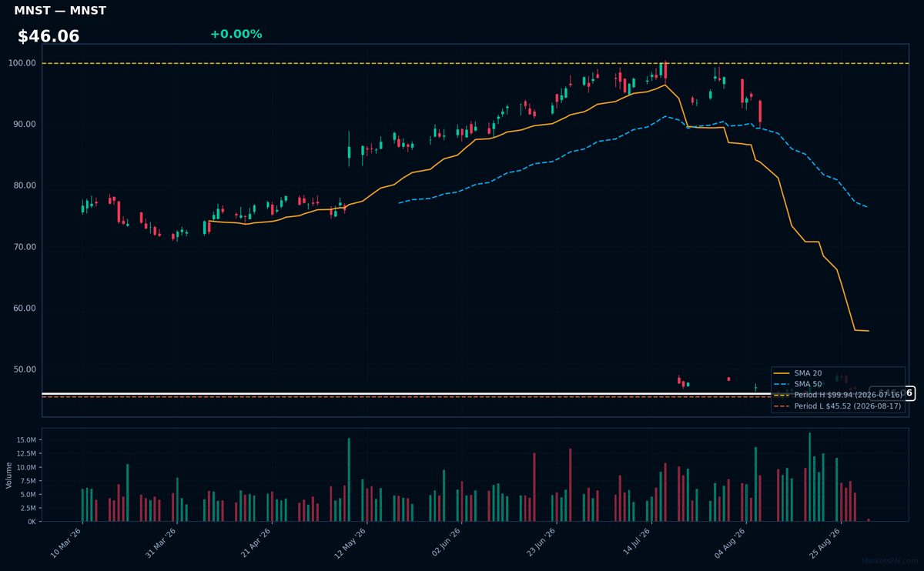
Task: Select the 21 Apr '26 date label
Action: (254, 543)
